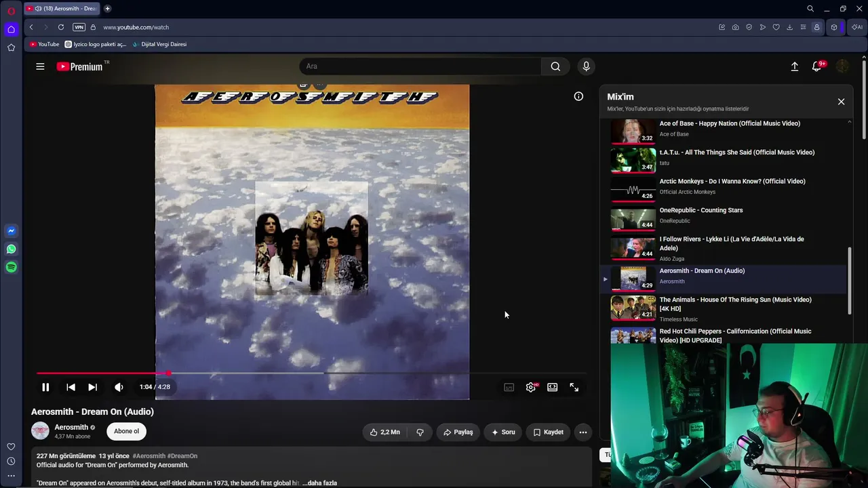The width and height of the screenshot is (868, 488).
Task: Open Opera home start page in sidebar
Action: point(11,29)
